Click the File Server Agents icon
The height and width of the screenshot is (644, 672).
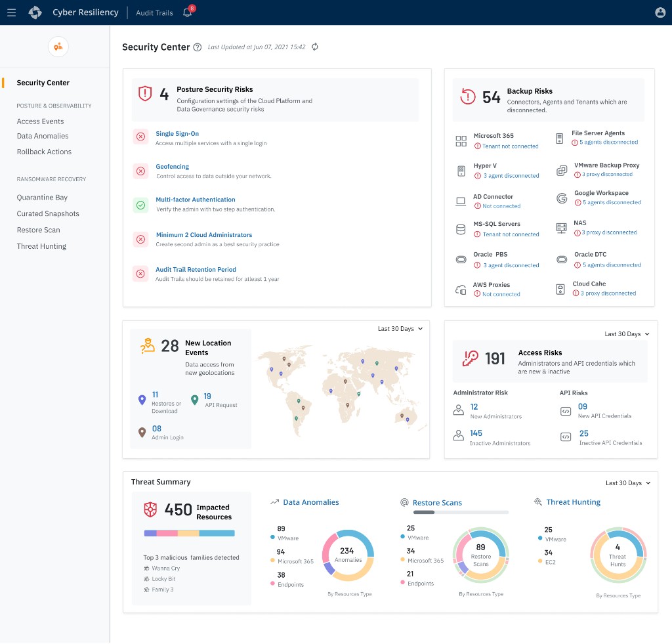tap(559, 139)
